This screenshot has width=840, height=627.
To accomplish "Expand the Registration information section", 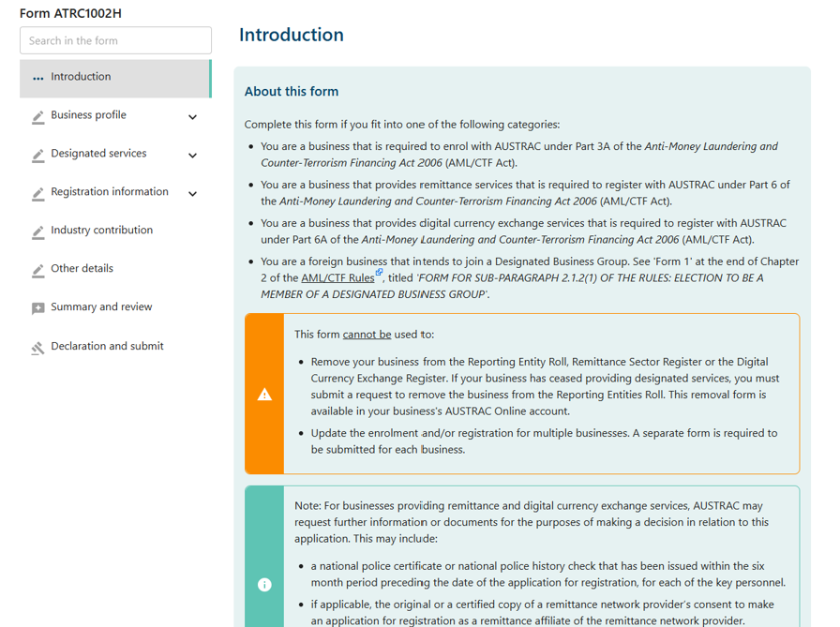I will point(192,193).
